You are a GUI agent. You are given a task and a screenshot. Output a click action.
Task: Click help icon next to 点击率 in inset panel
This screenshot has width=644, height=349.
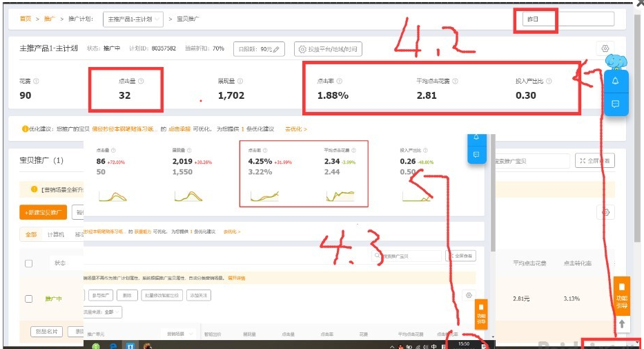265,151
